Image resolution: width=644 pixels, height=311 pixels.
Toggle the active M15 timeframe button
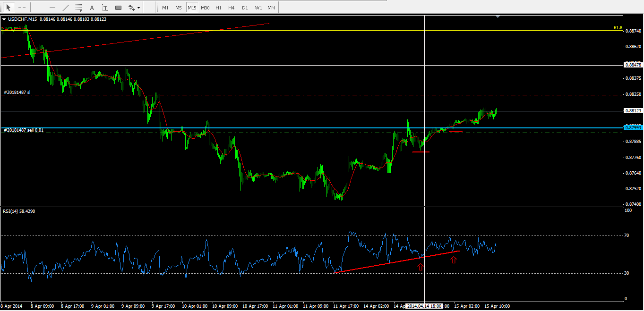(x=191, y=8)
